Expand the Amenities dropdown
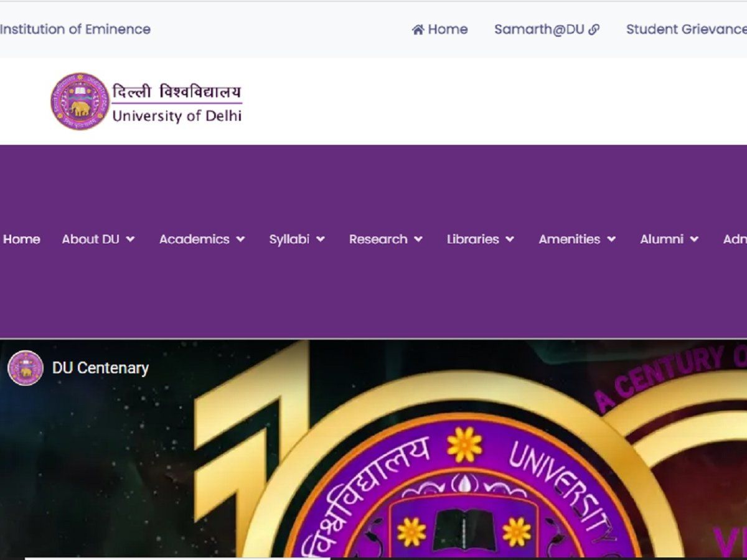This screenshot has height=560, width=747. point(576,239)
